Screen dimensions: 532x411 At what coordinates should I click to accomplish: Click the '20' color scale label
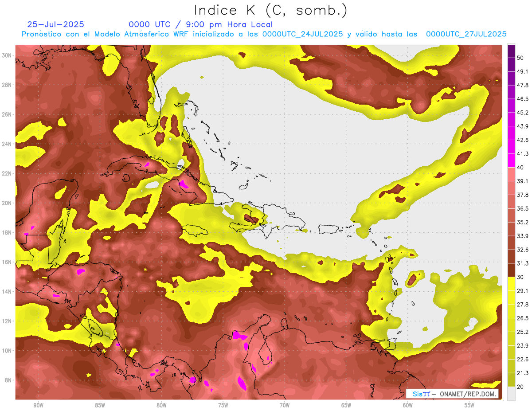(x=520, y=387)
